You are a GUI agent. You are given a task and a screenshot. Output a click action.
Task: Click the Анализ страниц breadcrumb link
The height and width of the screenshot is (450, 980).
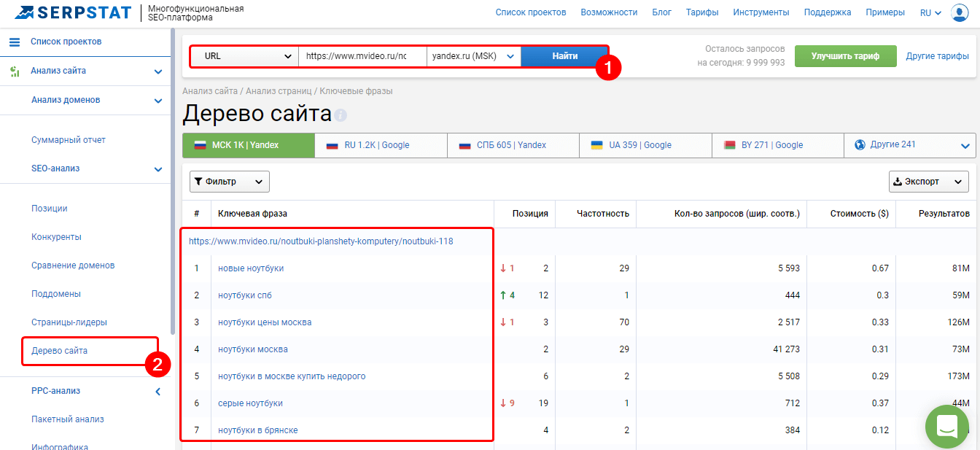point(277,91)
